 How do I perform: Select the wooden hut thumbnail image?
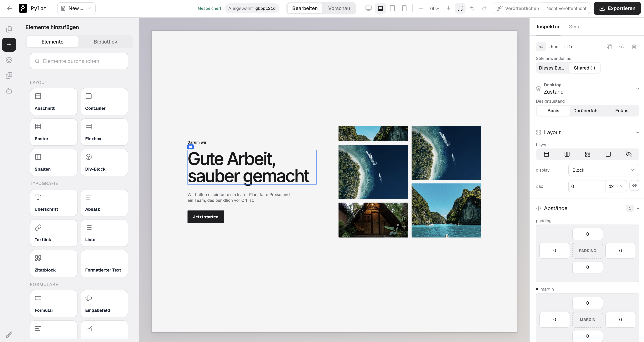click(x=373, y=220)
